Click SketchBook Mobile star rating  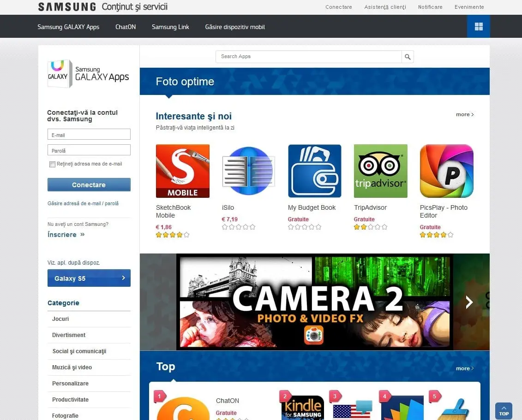(173, 235)
